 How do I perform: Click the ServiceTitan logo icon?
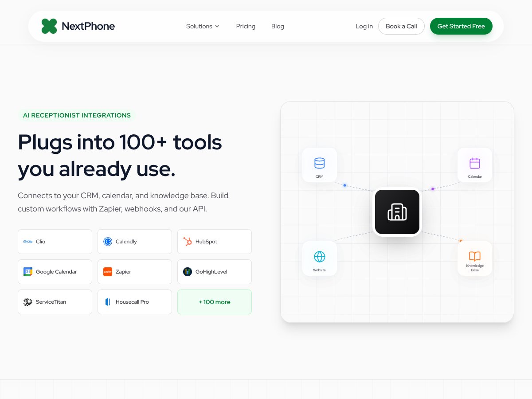click(28, 302)
